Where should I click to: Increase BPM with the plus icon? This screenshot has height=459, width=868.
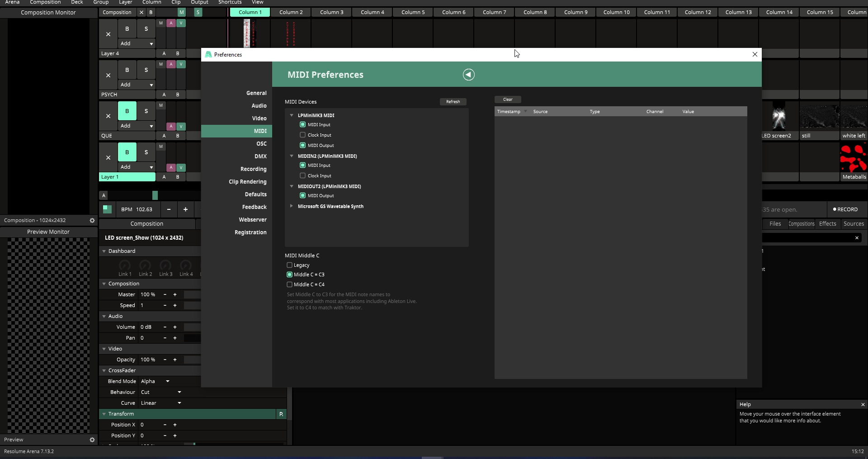pyautogui.click(x=185, y=209)
